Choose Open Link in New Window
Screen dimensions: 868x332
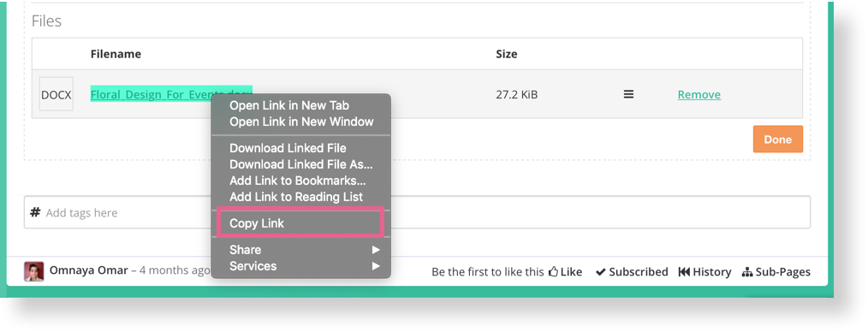(301, 122)
